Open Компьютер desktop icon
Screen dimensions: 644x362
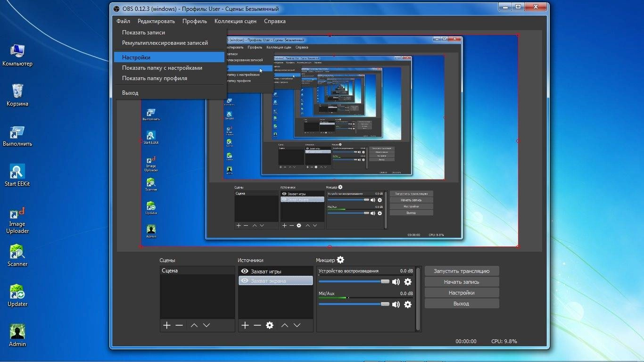tap(17, 55)
